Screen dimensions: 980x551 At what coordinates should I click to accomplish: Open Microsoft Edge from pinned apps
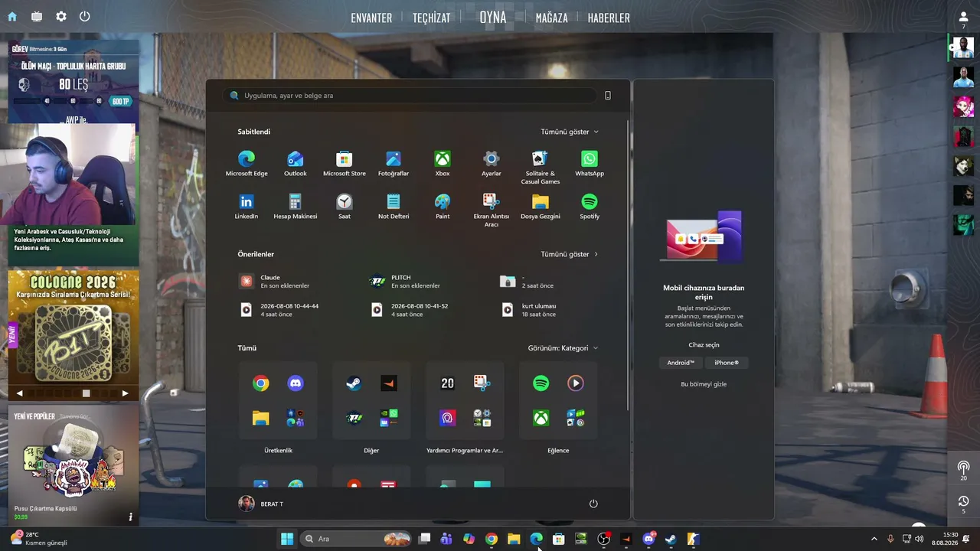(247, 164)
